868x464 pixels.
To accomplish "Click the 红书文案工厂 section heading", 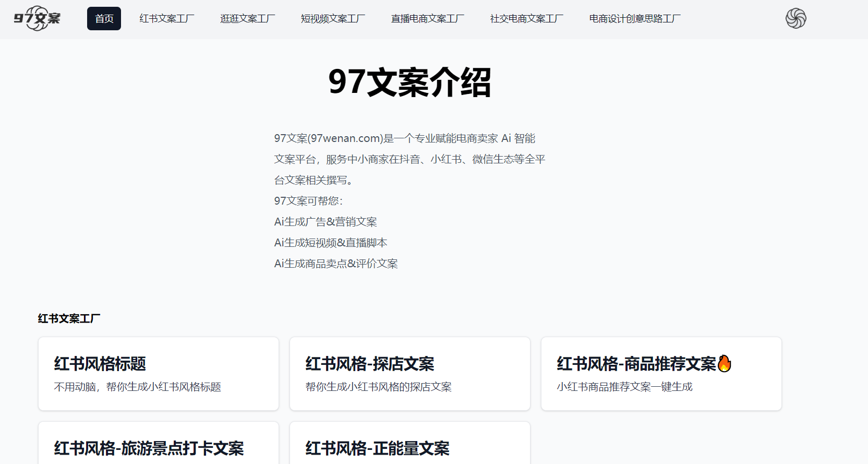I will tap(69, 318).
